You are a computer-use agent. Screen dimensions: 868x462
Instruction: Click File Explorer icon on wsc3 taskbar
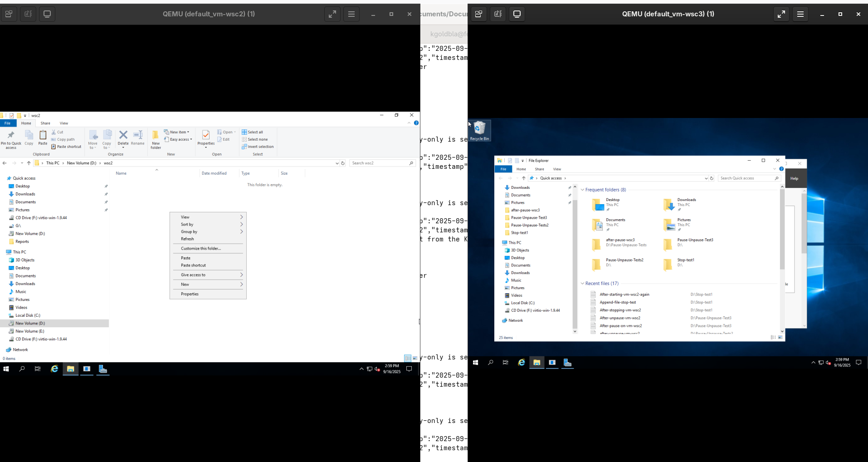(536, 363)
